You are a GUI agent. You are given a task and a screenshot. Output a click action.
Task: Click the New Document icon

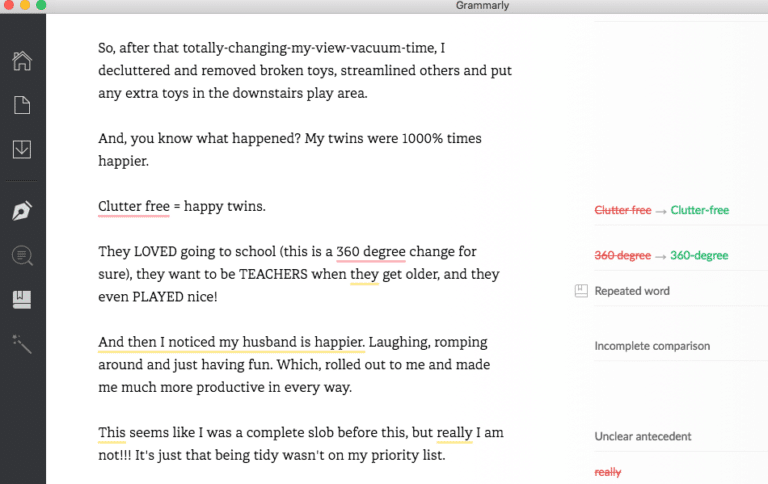pos(22,105)
